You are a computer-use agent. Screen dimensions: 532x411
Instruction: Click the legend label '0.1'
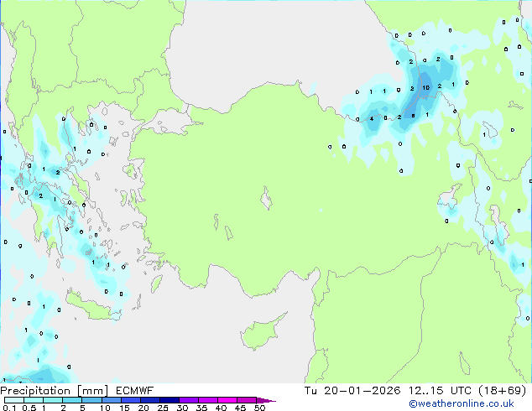pos(9,408)
